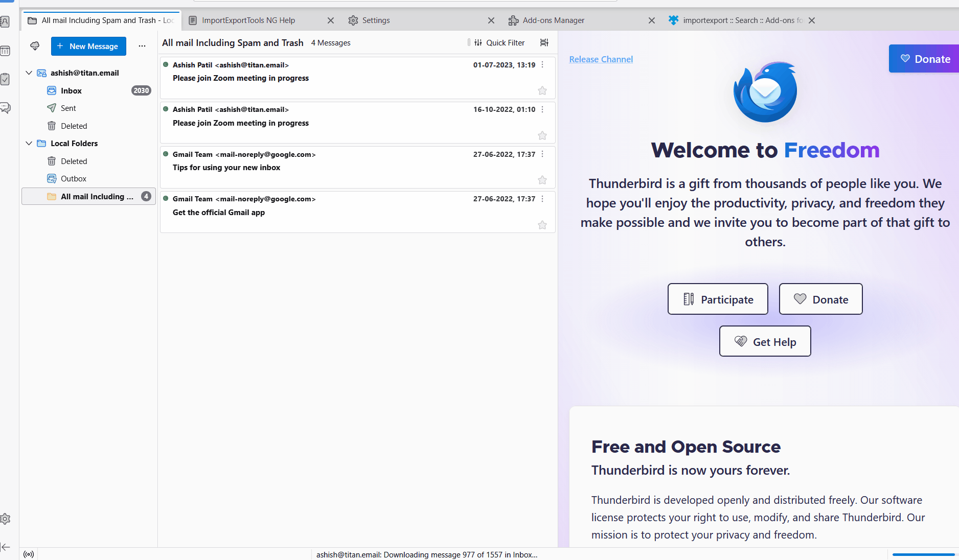Open the Sent folder
The image size is (959, 560).
88,108
